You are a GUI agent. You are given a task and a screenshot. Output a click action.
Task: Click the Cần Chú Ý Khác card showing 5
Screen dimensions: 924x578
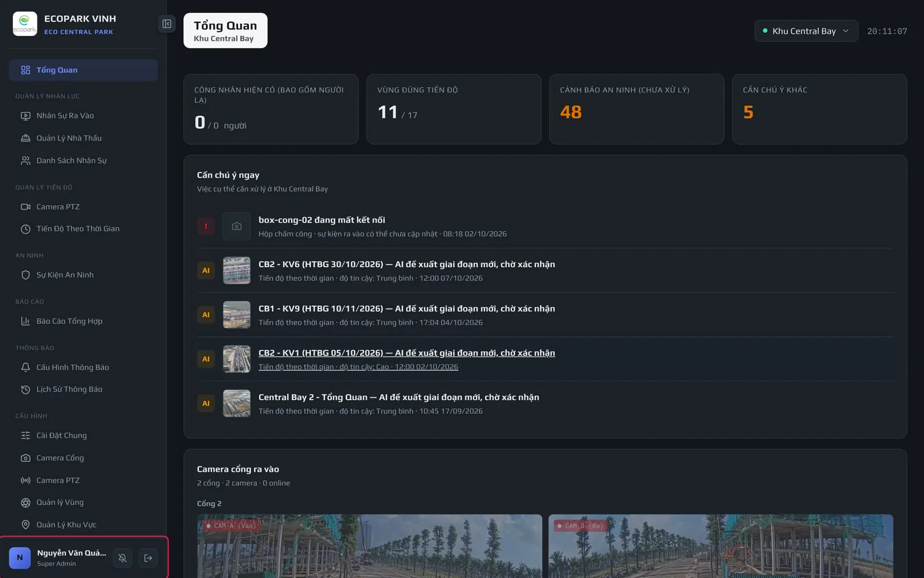819,109
